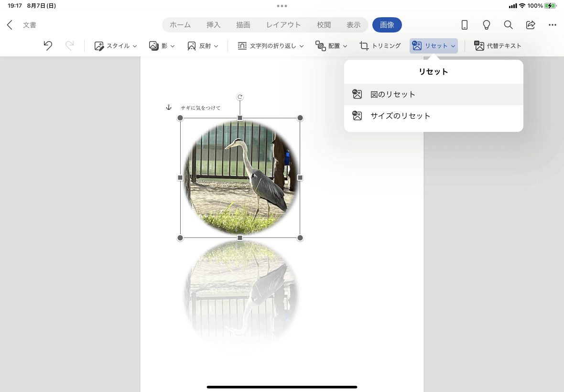
Task: Click the 文書 document title
Action: (x=30, y=25)
